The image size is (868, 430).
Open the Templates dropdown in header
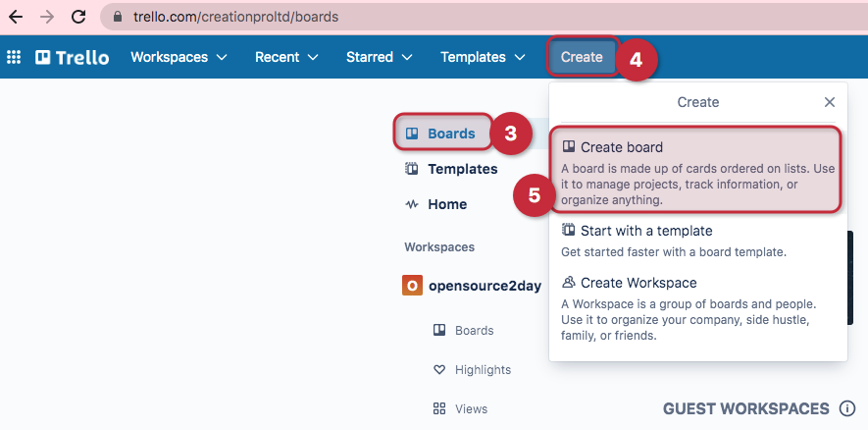pyautogui.click(x=483, y=57)
